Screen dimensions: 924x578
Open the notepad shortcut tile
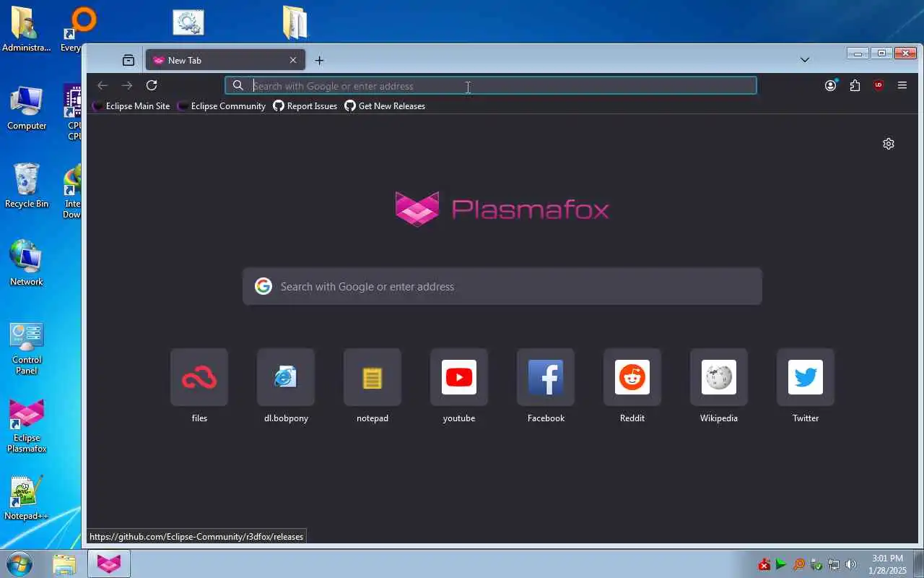372,377
